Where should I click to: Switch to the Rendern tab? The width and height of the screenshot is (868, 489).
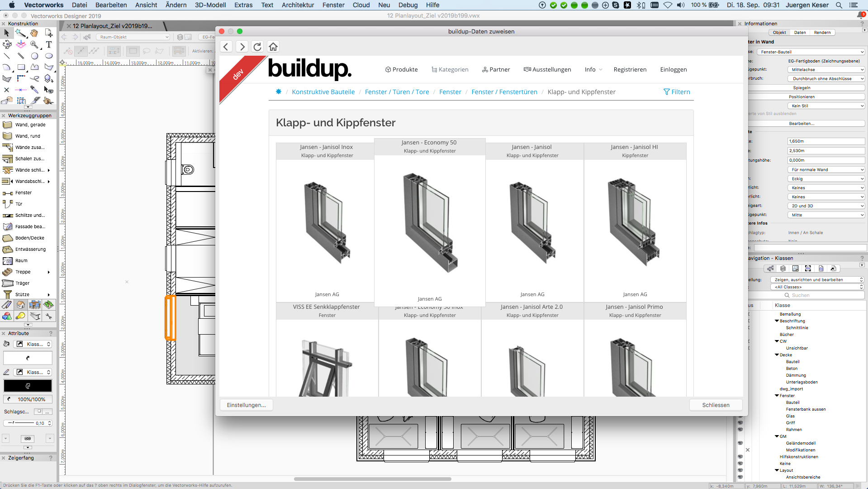tap(822, 33)
